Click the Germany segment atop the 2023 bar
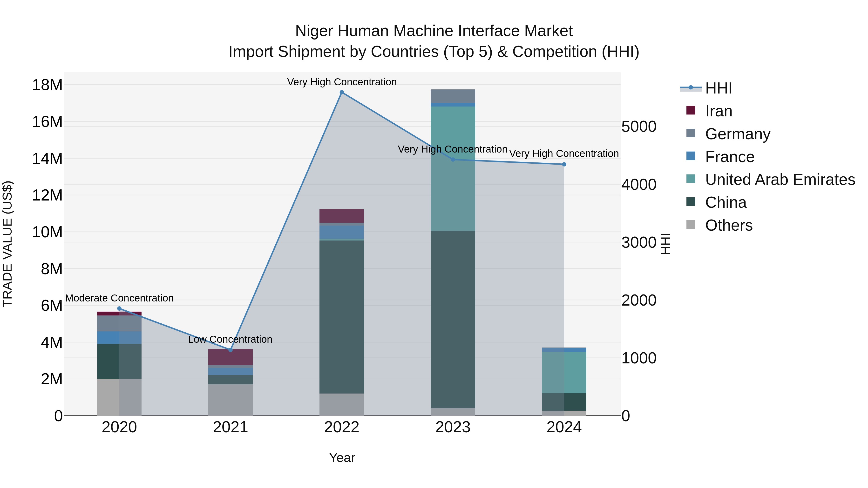Image resolution: width=868 pixels, height=488 pixels. [453, 96]
